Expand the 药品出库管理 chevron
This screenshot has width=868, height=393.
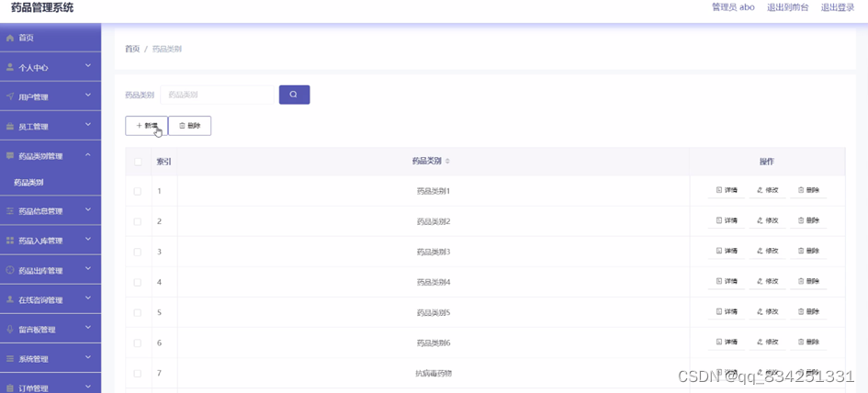point(88,268)
